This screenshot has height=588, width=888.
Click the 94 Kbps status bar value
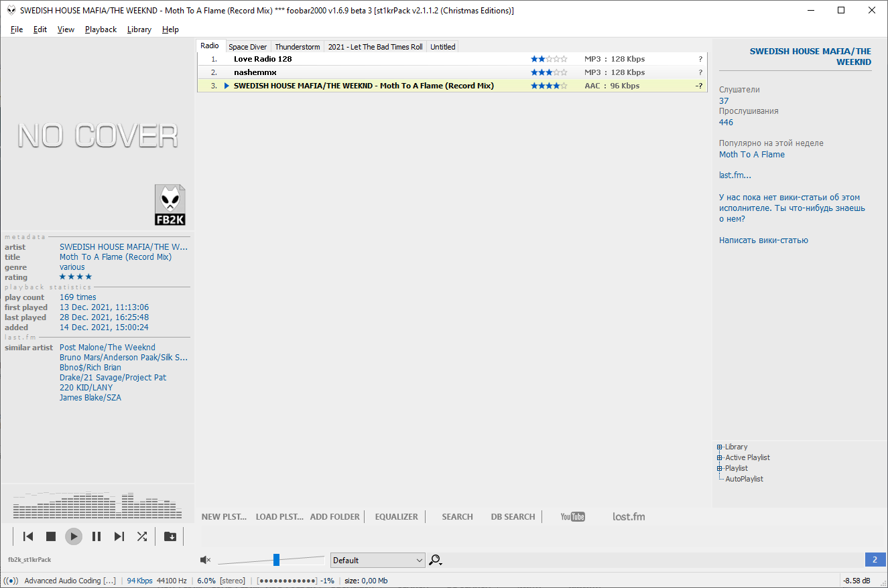139,581
